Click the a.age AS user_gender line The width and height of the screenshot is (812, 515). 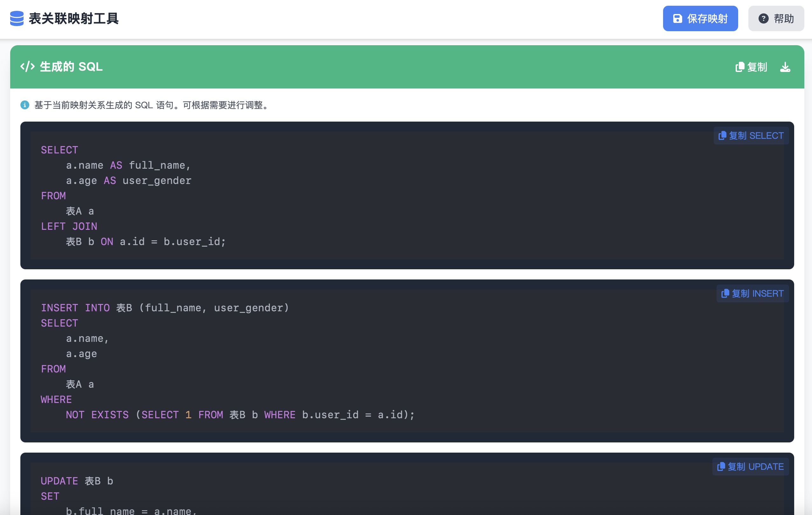coord(129,180)
